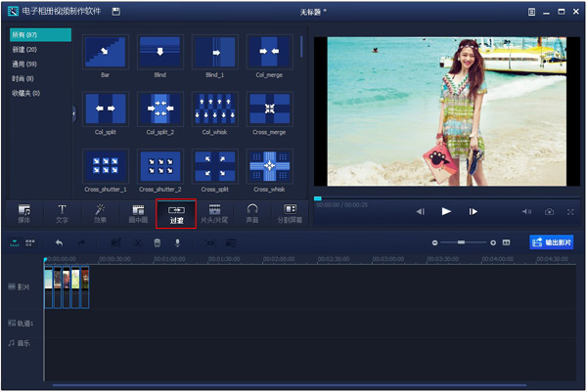Screen dimensions: 587x392
Task: Open the 媒体 media tab
Action: point(24,213)
